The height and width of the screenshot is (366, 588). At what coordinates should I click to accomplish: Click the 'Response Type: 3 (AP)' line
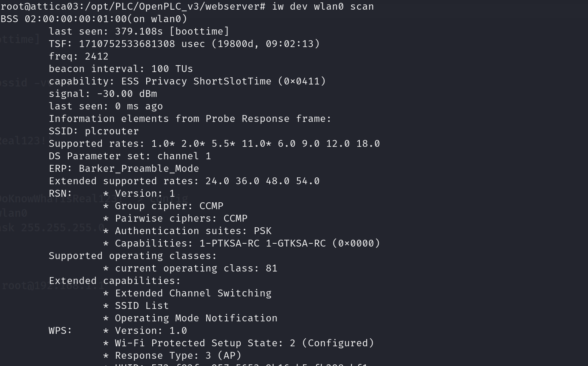point(178,356)
